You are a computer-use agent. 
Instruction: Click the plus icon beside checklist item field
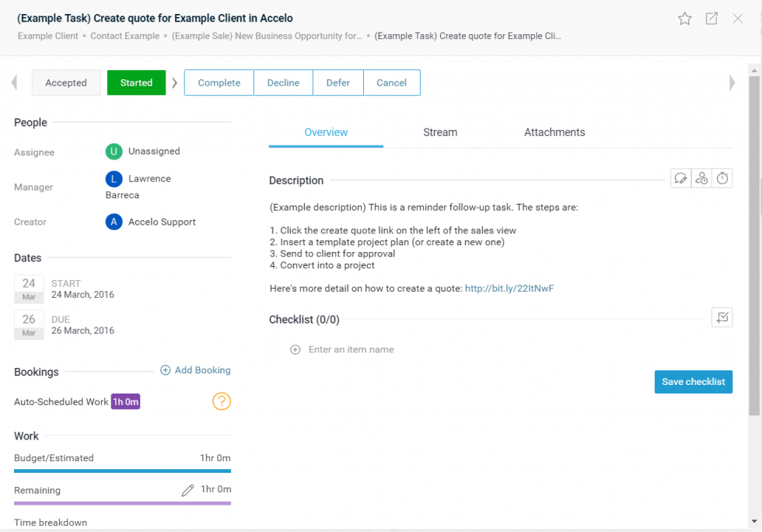pyautogui.click(x=295, y=350)
